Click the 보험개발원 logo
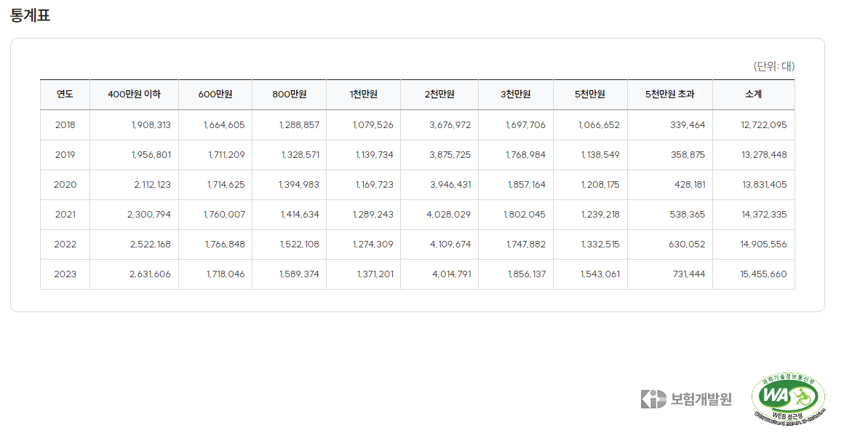Image resolution: width=868 pixels, height=441 pixels. pos(686,399)
